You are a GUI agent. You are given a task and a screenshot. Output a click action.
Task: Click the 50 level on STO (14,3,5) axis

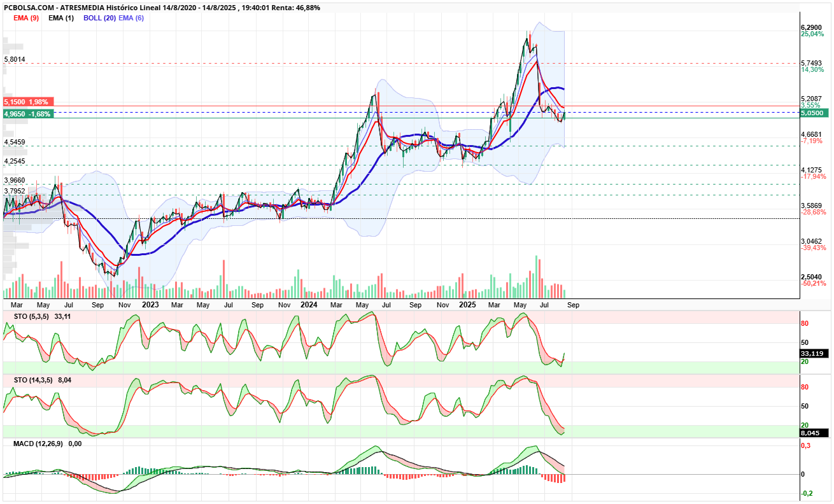click(x=805, y=406)
